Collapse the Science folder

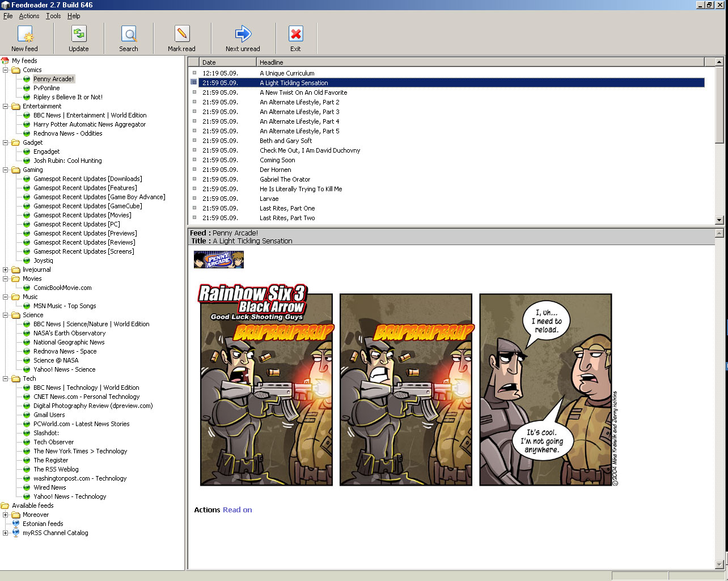click(x=6, y=315)
